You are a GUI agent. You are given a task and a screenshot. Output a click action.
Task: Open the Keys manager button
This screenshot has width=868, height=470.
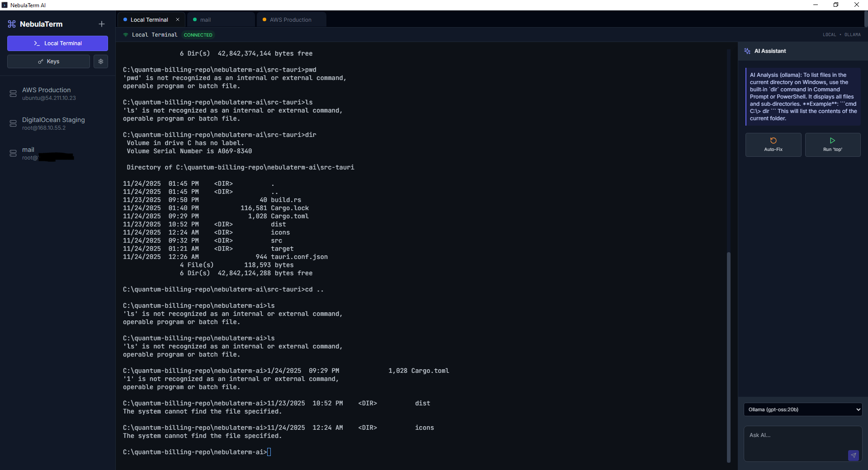(x=48, y=61)
